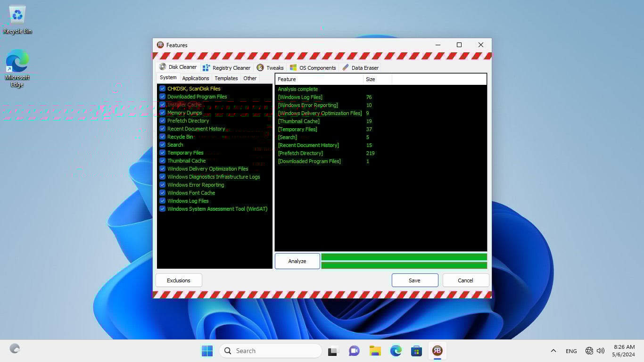
Task: Click the volume icon in the system tray
Action: point(601,351)
